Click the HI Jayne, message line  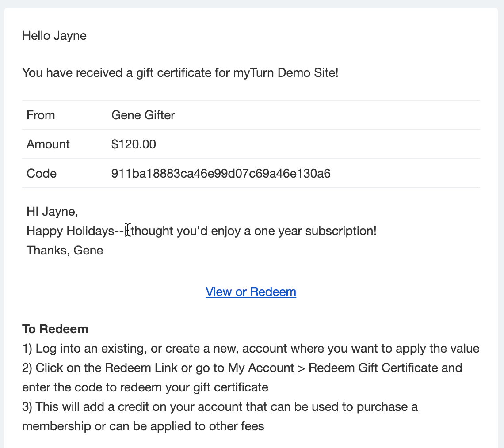pyautogui.click(x=52, y=211)
